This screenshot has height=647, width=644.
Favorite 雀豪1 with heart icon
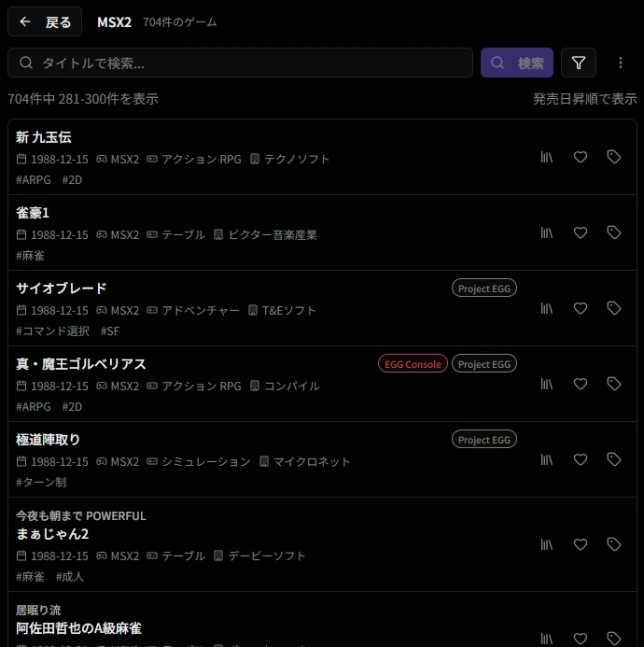click(581, 232)
